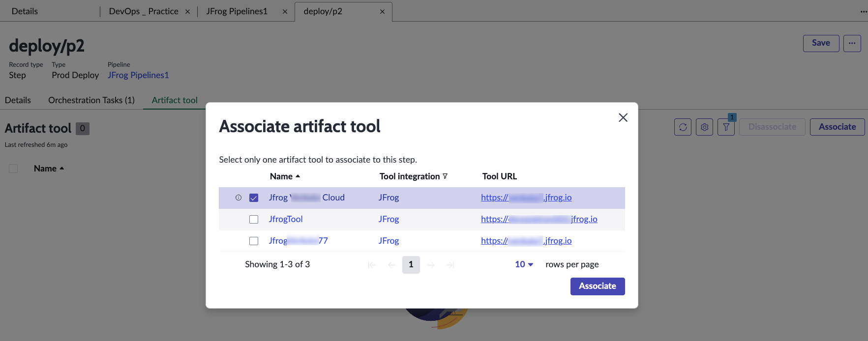
Task: Open the list settings gear icon
Action: tap(704, 127)
